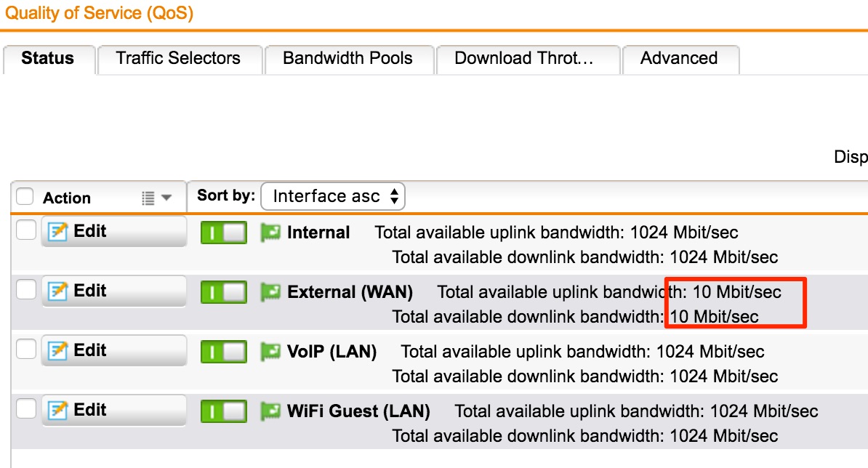The image size is (868, 468).
Task: Click the pencil edit icon in External (WAN) row
Action: tap(57, 291)
